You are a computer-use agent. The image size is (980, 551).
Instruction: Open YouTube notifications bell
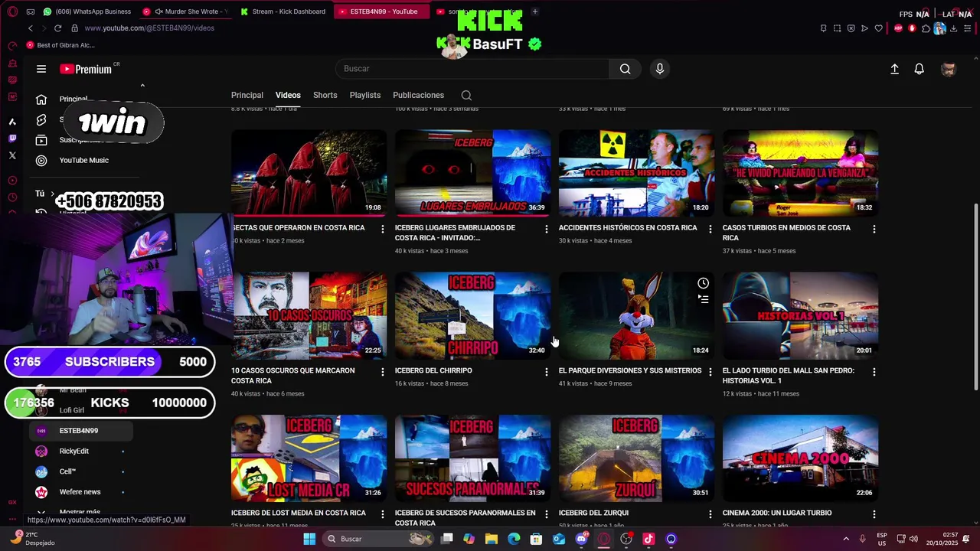[x=920, y=69]
